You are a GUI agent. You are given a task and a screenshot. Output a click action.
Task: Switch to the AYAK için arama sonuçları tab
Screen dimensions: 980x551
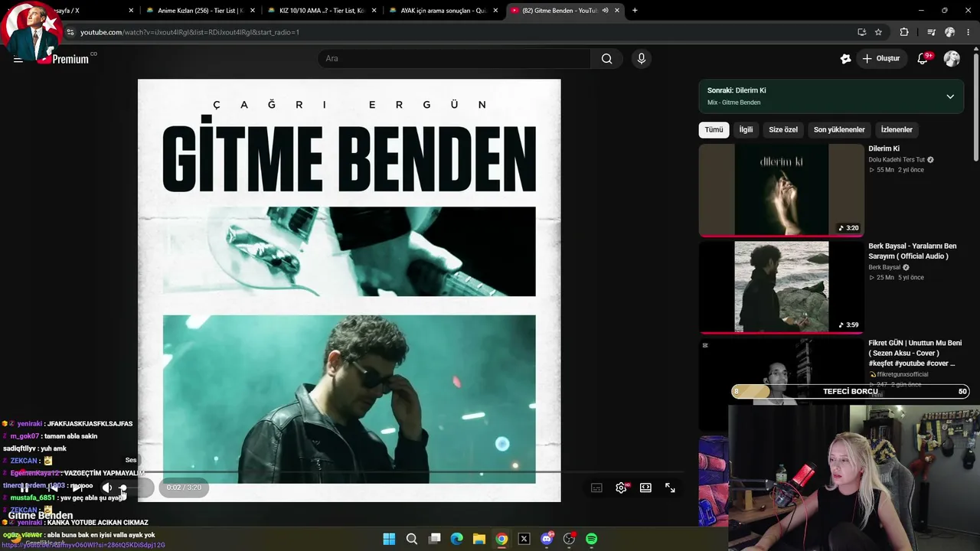click(443, 11)
